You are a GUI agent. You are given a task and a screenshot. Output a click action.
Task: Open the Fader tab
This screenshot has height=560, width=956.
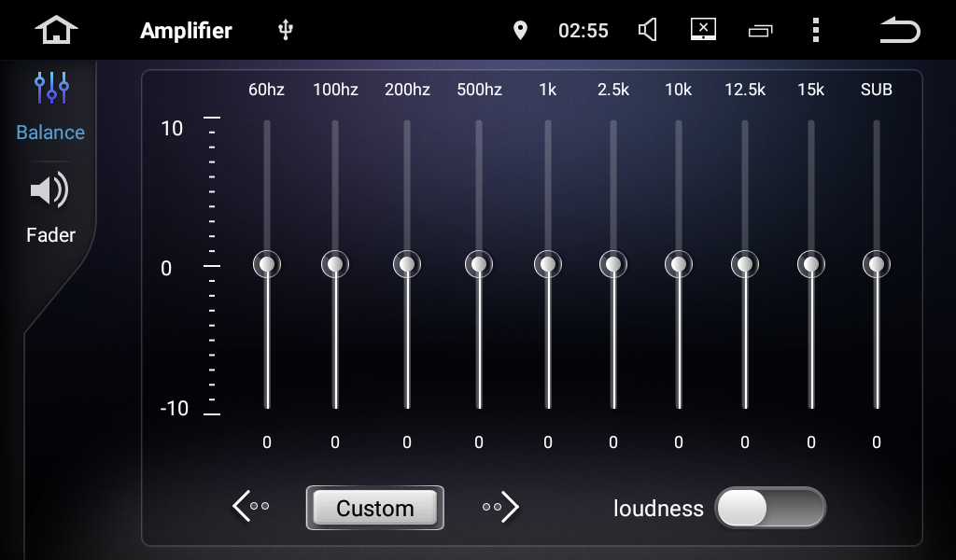(50, 209)
